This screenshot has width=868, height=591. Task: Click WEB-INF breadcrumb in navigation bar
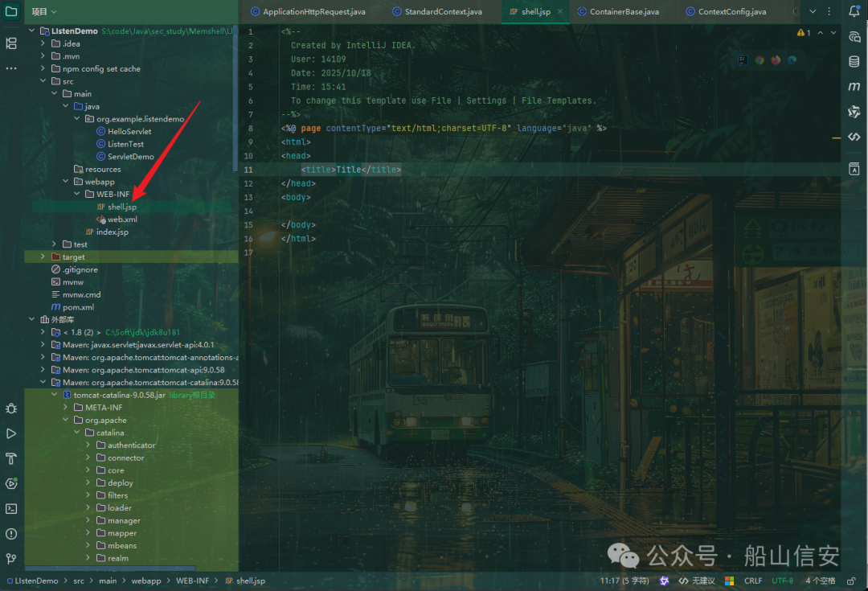pos(192,581)
